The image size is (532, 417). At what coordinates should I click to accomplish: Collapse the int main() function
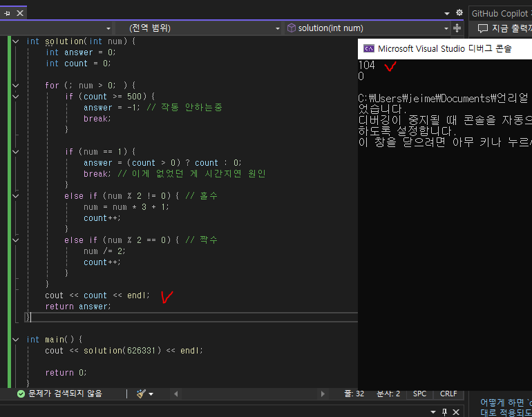pos(16,340)
